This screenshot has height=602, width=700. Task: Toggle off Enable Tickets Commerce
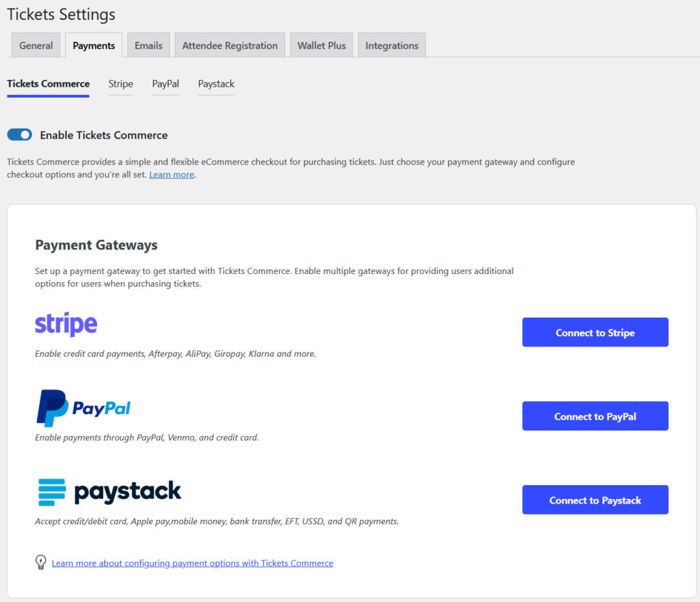click(x=19, y=135)
